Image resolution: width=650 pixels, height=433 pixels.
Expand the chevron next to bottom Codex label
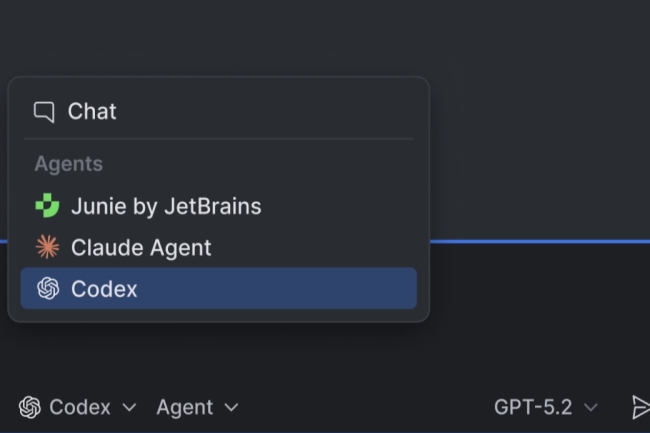pos(128,407)
